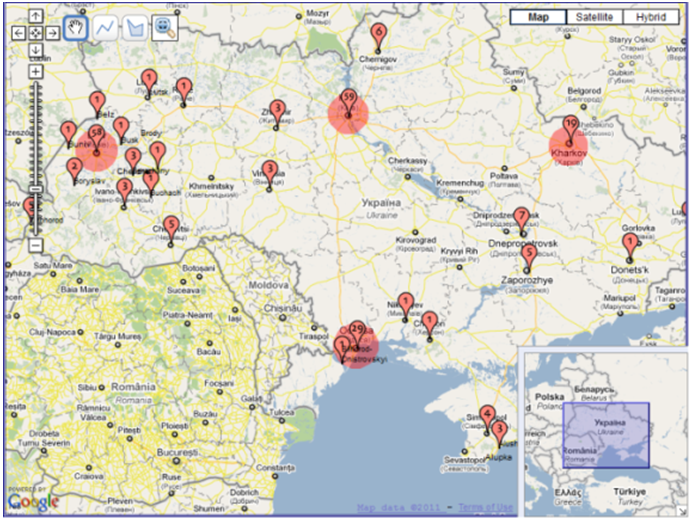Click the Kryvyi Rih city label
This screenshot has height=521, width=692.
[x=459, y=251]
